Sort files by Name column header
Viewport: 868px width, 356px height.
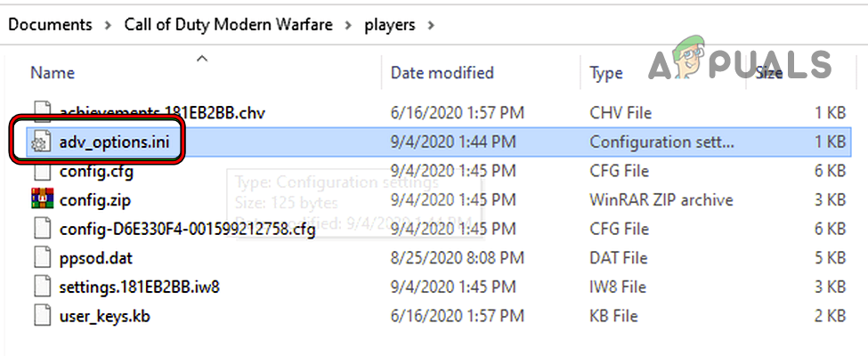53,73
